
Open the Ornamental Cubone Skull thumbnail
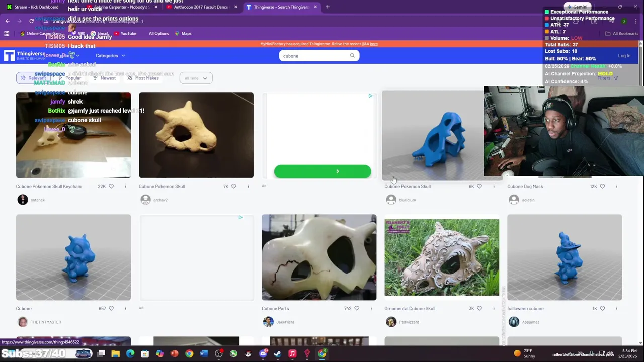point(442,257)
